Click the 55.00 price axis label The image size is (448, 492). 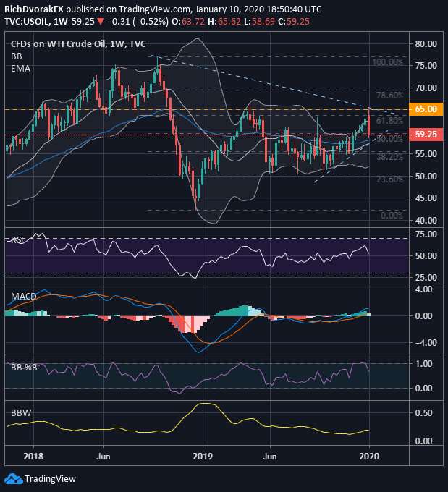pos(426,154)
